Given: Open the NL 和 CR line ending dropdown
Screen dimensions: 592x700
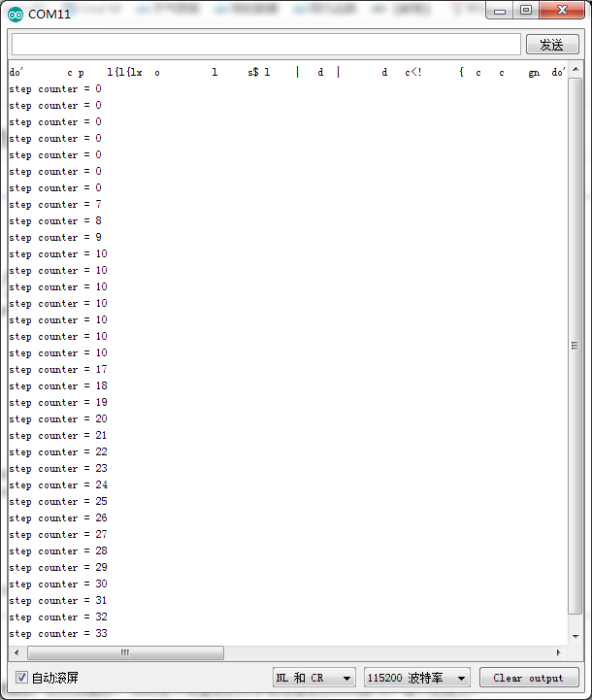Looking at the screenshot, I should [x=314, y=678].
